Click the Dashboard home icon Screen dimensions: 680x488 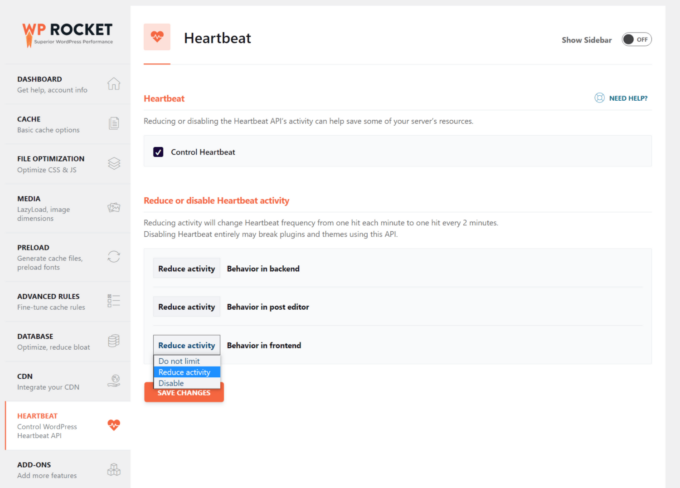click(114, 84)
